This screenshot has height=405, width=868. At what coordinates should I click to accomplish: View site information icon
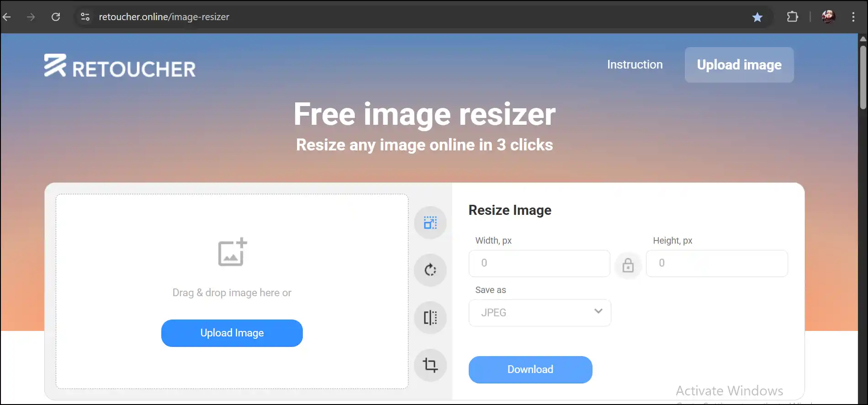85,17
